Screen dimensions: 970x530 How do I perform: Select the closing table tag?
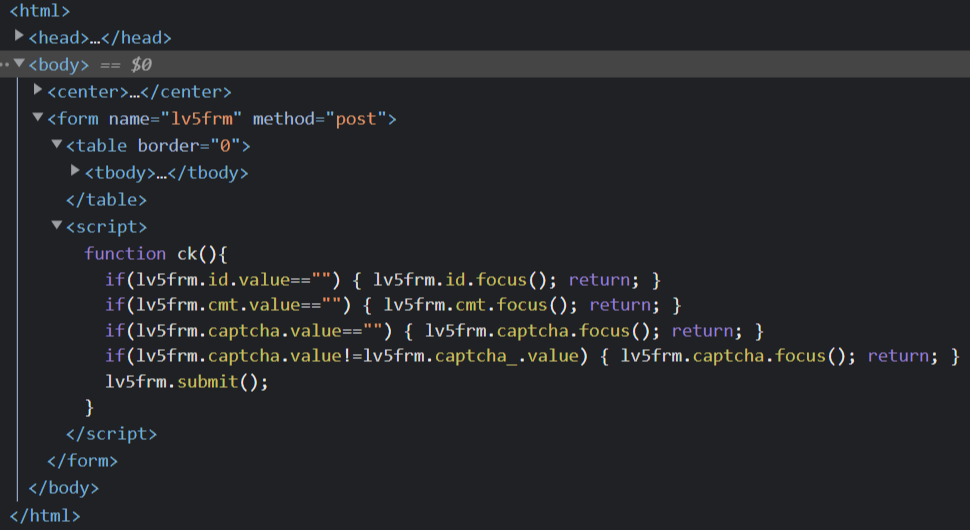pos(106,200)
